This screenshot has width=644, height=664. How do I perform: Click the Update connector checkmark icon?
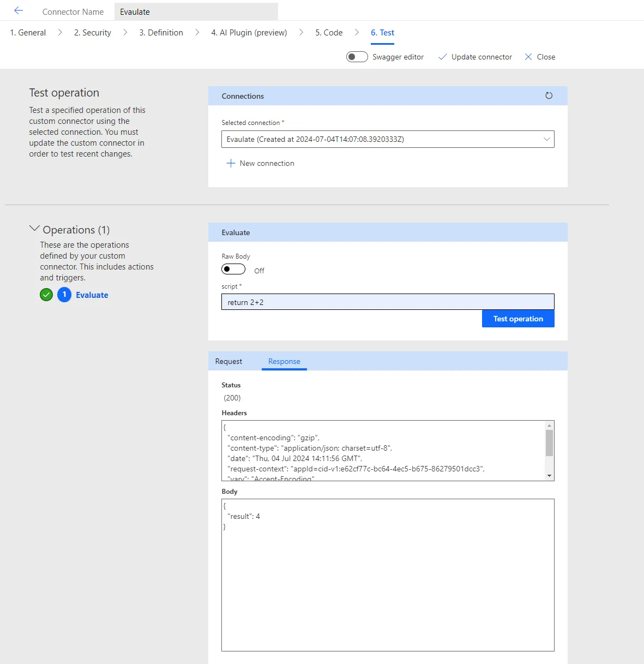coord(443,57)
